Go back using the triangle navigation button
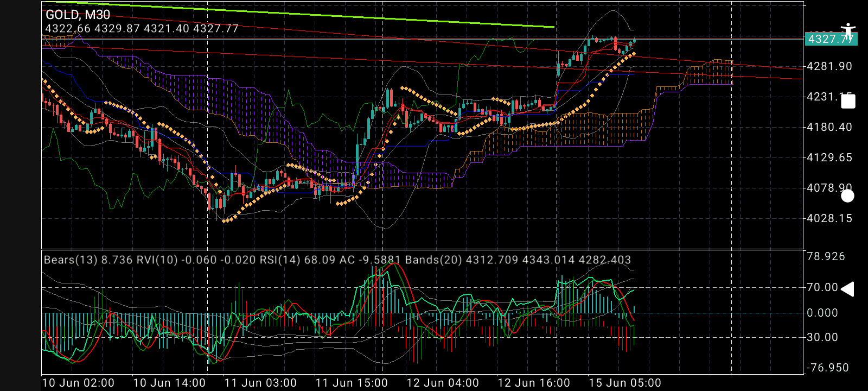Image resolution: width=868 pixels, height=391 pixels. tap(847, 289)
